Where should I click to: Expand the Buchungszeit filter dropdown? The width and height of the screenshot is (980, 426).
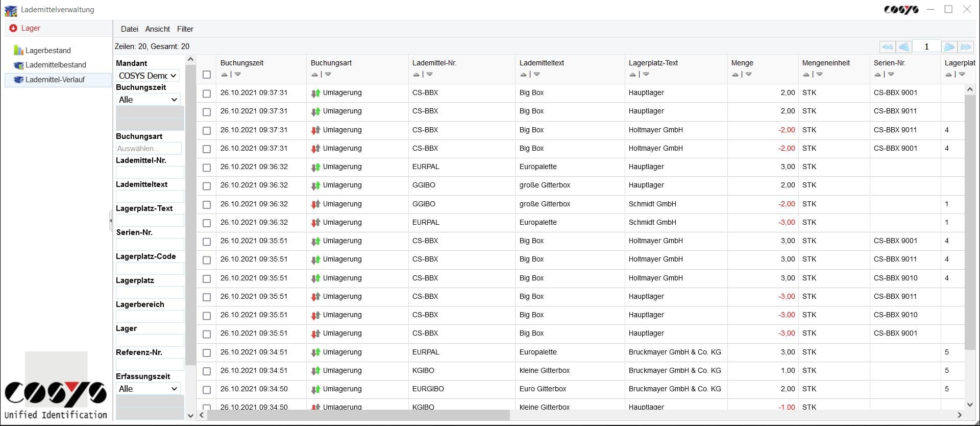click(148, 100)
